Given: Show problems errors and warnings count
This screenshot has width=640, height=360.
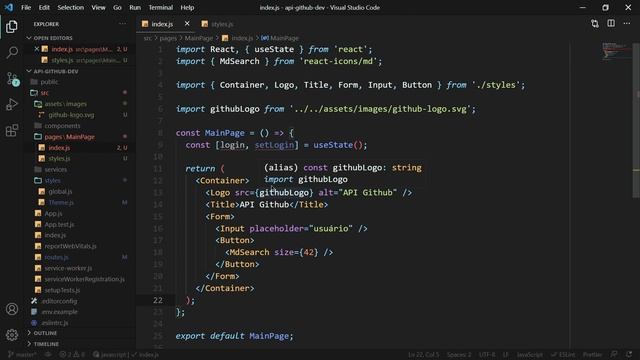Looking at the screenshot, I should point(72,354).
